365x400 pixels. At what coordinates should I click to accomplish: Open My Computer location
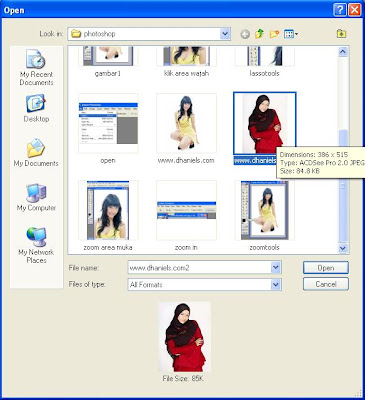[x=36, y=197]
